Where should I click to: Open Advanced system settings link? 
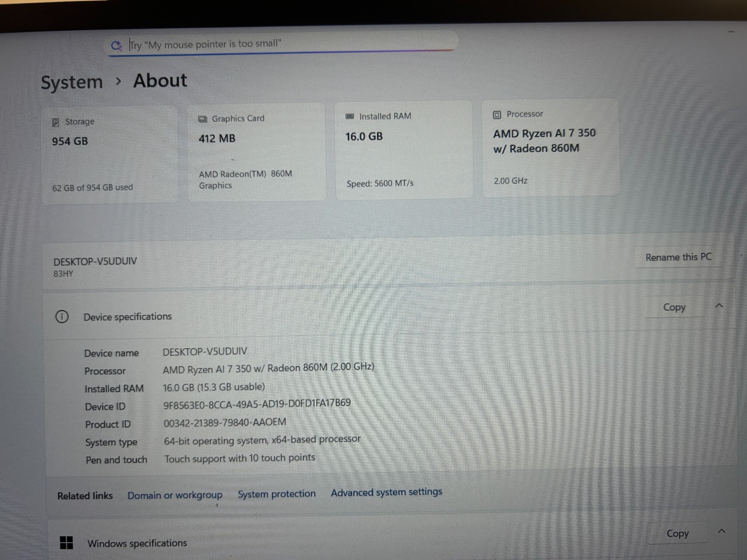pyautogui.click(x=387, y=492)
